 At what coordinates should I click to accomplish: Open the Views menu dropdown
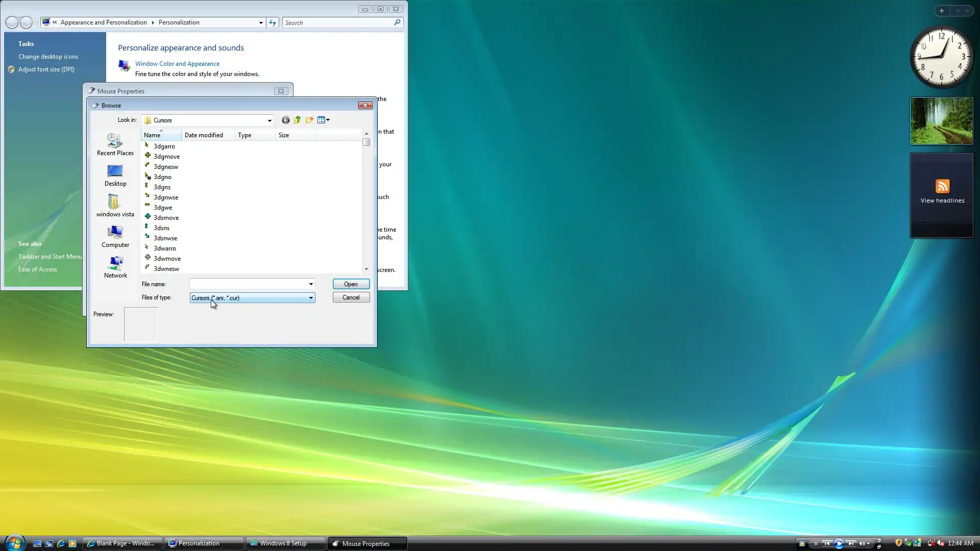tap(328, 120)
